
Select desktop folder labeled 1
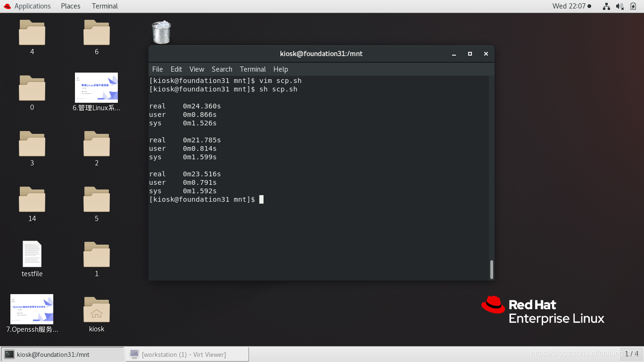coord(97,255)
